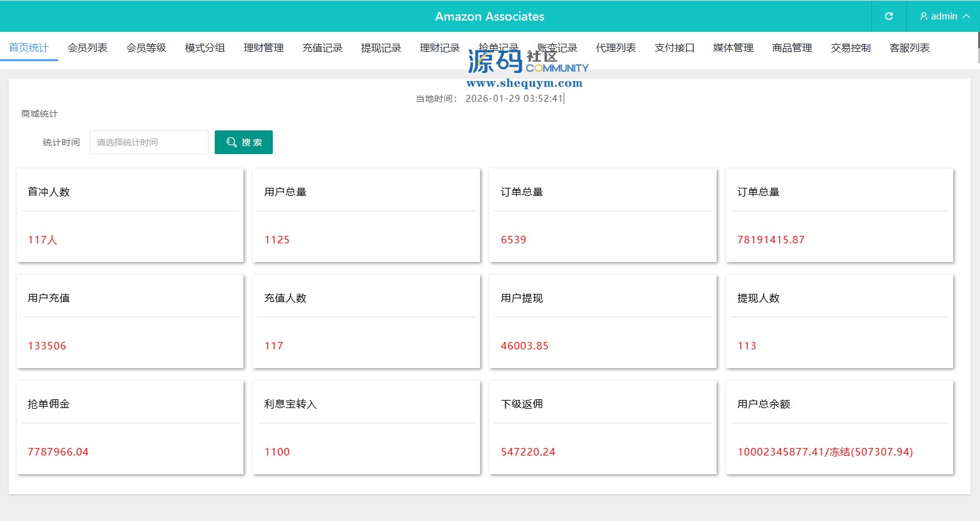Select the 商品管理 tab
Viewport: 980px width, 521px height.
pyautogui.click(x=791, y=48)
